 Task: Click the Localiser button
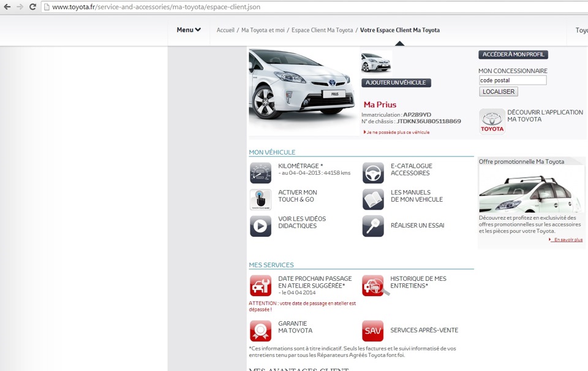coord(499,91)
